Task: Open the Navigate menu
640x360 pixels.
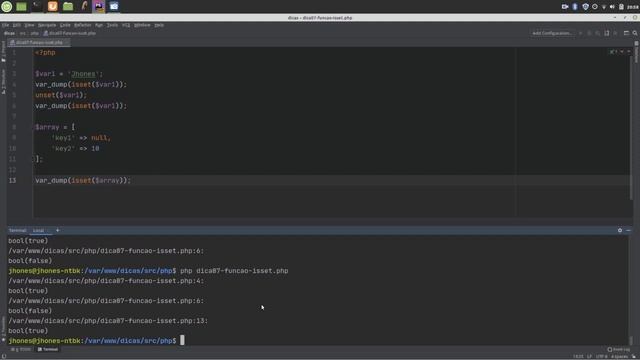Action: click(47, 25)
